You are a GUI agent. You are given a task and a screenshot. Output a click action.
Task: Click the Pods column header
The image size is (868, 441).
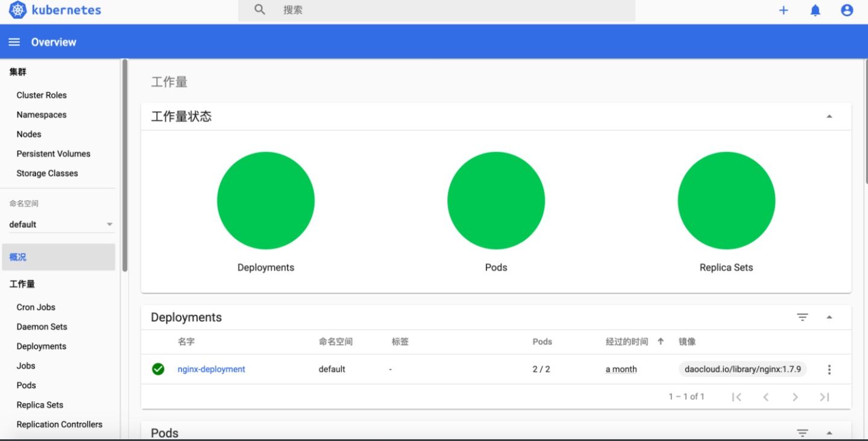click(542, 342)
